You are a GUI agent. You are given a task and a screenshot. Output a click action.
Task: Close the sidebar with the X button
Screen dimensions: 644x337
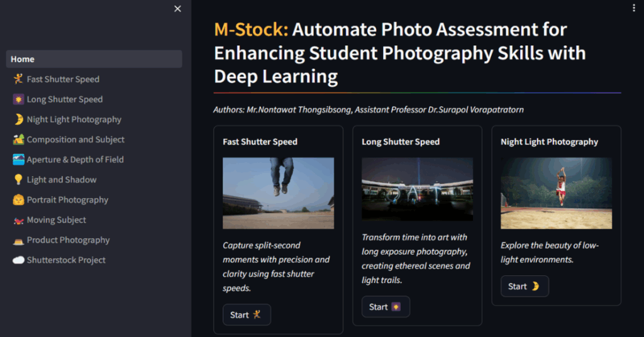click(x=177, y=9)
